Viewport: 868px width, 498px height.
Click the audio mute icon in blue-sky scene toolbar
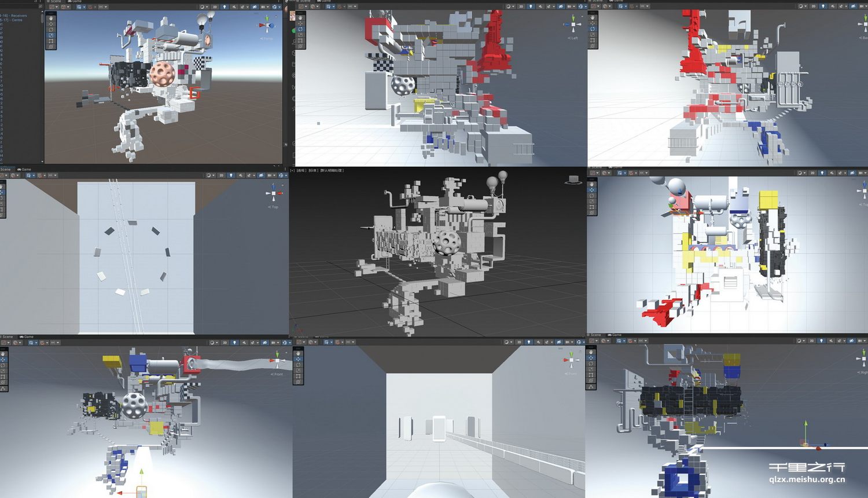point(234,7)
